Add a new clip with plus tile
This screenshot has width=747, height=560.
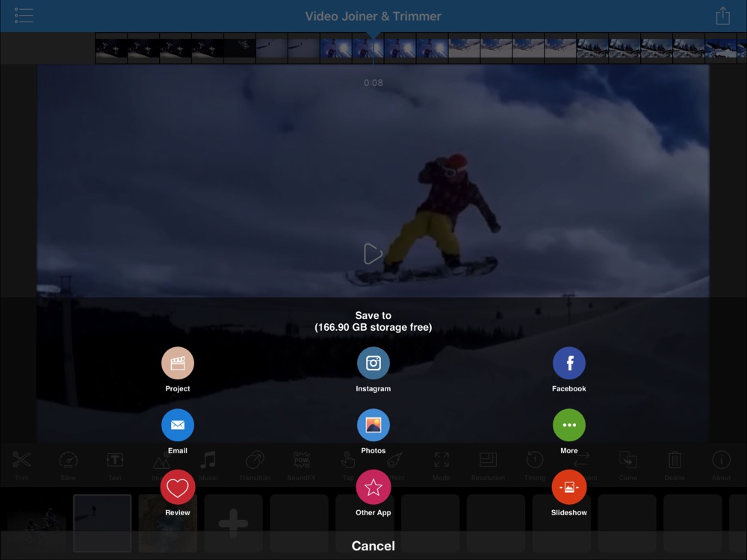click(x=233, y=523)
